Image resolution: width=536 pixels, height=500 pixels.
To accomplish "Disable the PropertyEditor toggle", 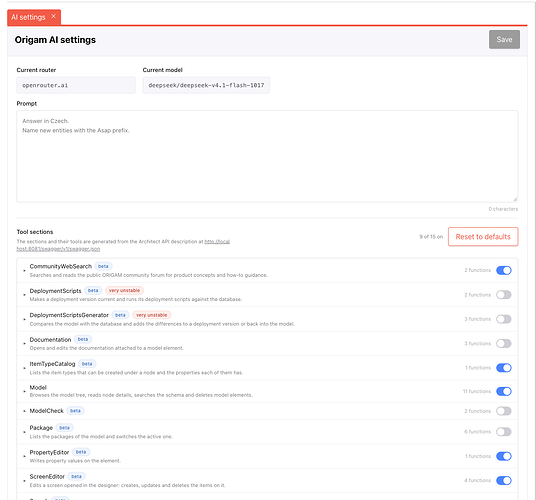I will (x=504, y=456).
